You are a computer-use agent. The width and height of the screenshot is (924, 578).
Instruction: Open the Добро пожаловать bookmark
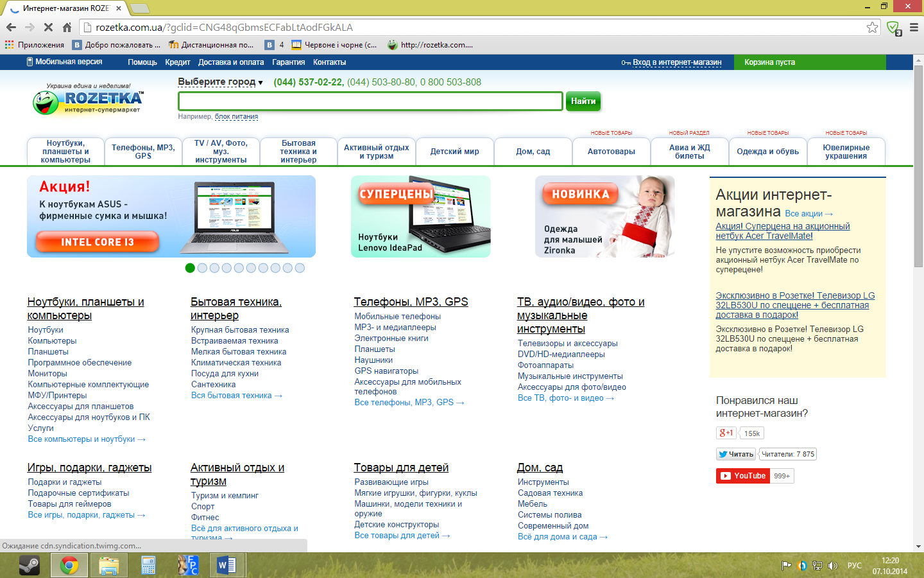tap(116, 45)
